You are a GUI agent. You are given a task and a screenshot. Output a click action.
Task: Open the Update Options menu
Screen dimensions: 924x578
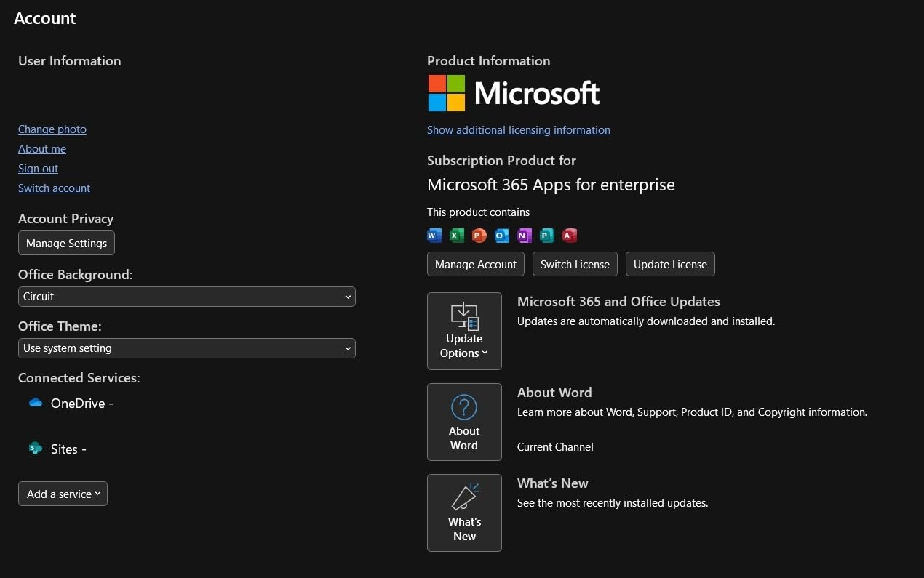[464, 331]
